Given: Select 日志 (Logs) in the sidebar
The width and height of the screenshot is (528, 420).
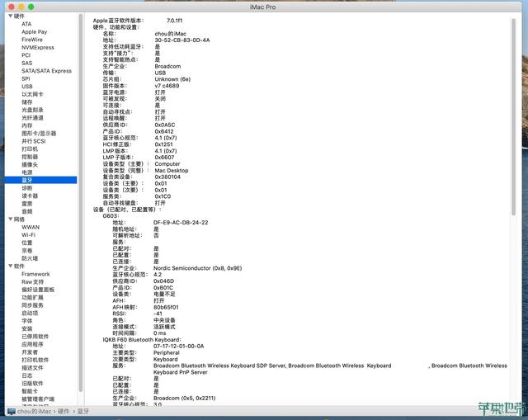Looking at the screenshot, I should tap(27, 375).
